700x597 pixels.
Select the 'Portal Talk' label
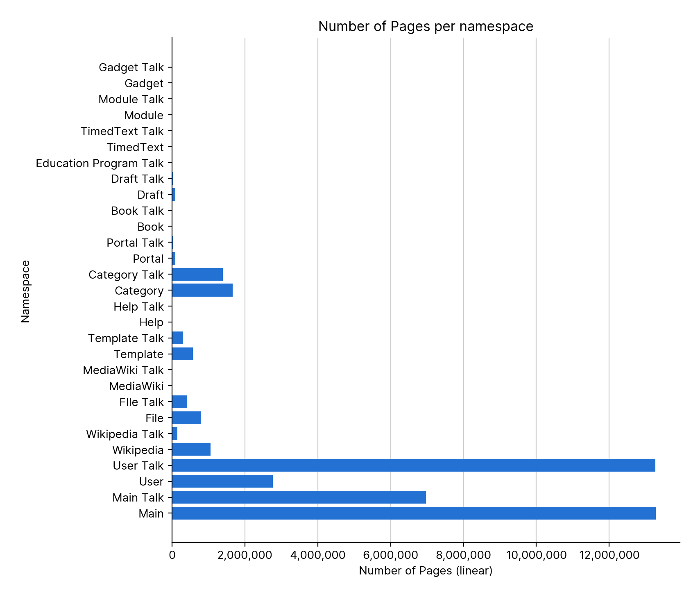coord(135,243)
